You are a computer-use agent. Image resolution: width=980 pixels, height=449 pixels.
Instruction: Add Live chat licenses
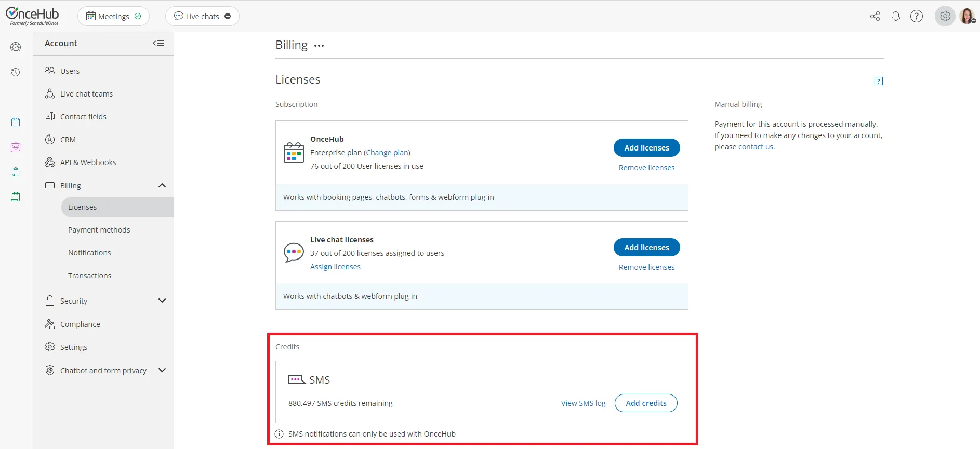pos(646,248)
